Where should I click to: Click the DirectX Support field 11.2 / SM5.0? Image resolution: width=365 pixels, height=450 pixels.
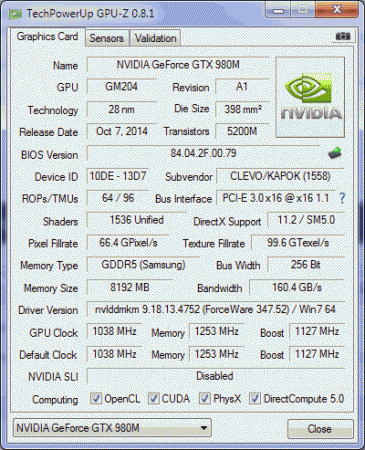[306, 220]
